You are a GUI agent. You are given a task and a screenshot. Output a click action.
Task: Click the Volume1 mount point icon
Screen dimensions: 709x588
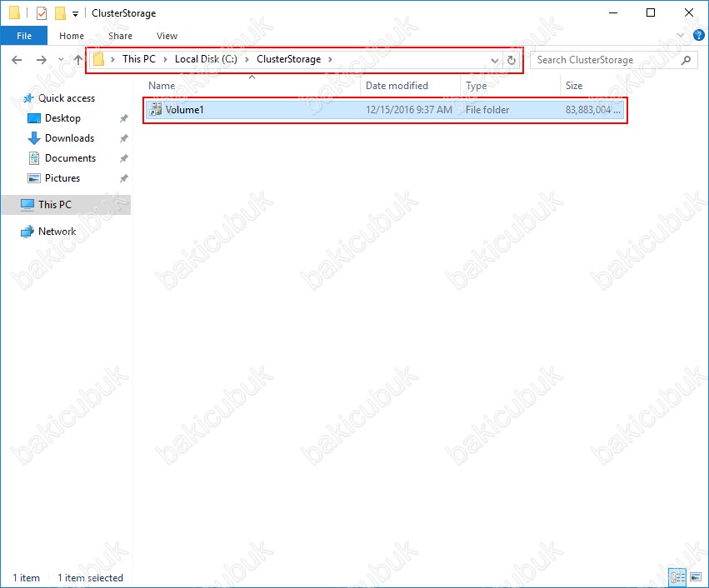pos(156,109)
